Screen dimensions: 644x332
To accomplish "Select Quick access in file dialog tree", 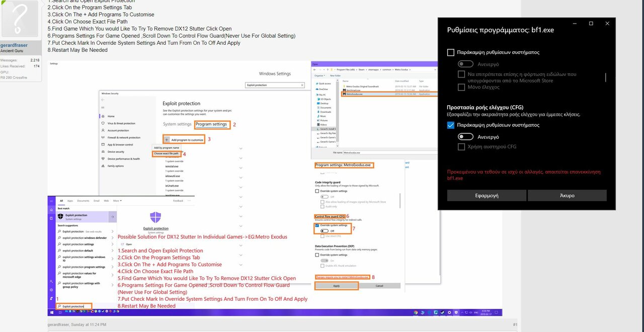I will (x=324, y=84).
